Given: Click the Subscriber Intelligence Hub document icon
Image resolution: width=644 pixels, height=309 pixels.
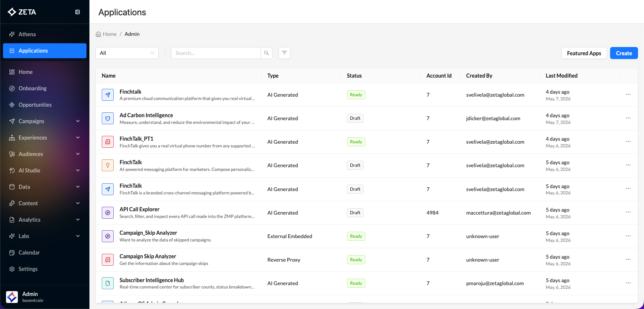Looking at the screenshot, I should [108, 283].
